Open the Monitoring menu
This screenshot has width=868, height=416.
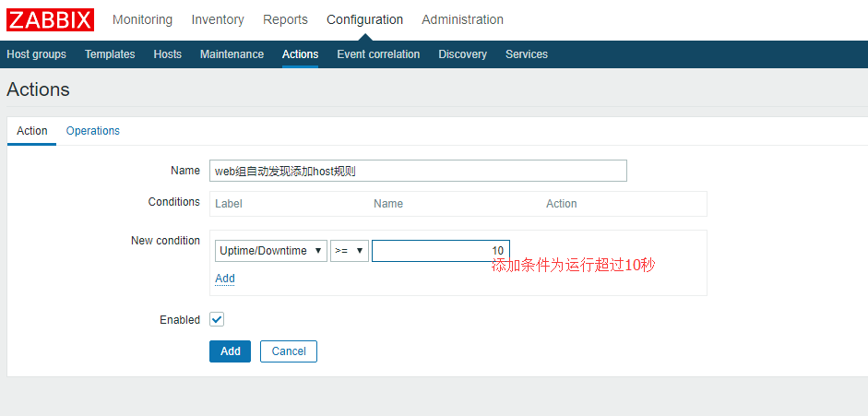click(142, 19)
